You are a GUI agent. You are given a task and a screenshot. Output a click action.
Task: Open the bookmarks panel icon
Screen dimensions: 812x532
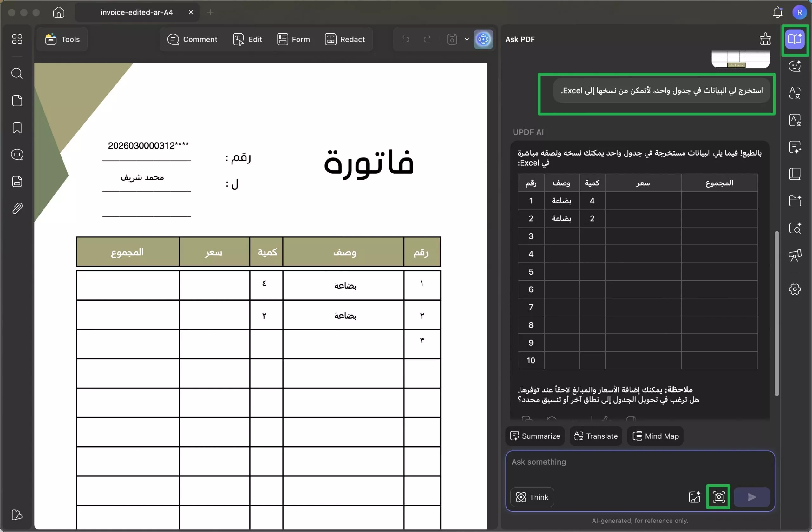pyautogui.click(x=17, y=128)
